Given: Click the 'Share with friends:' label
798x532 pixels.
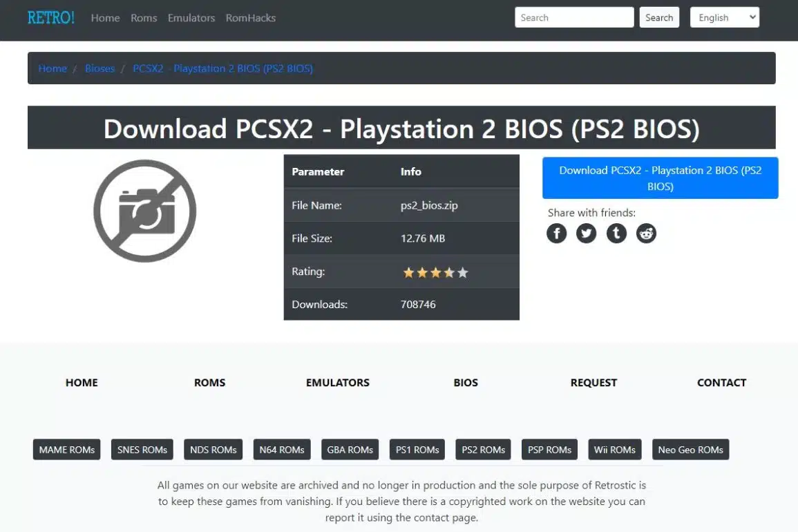Looking at the screenshot, I should [591, 213].
